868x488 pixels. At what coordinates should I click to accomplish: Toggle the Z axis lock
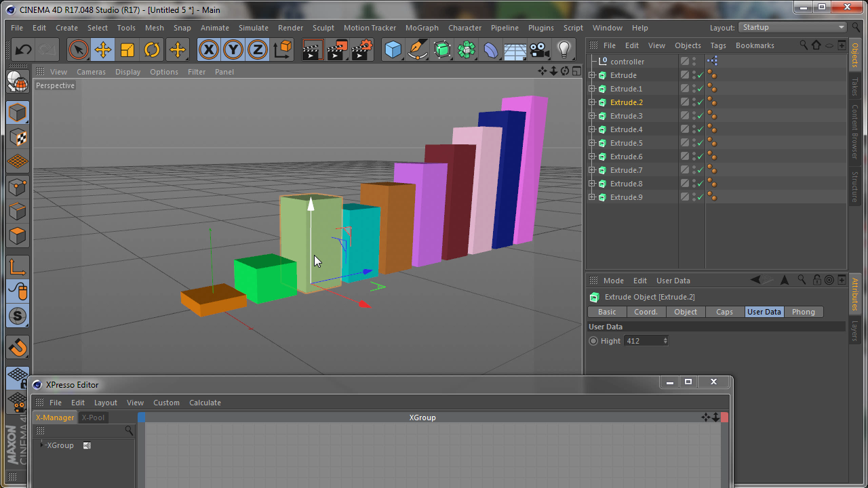257,49
